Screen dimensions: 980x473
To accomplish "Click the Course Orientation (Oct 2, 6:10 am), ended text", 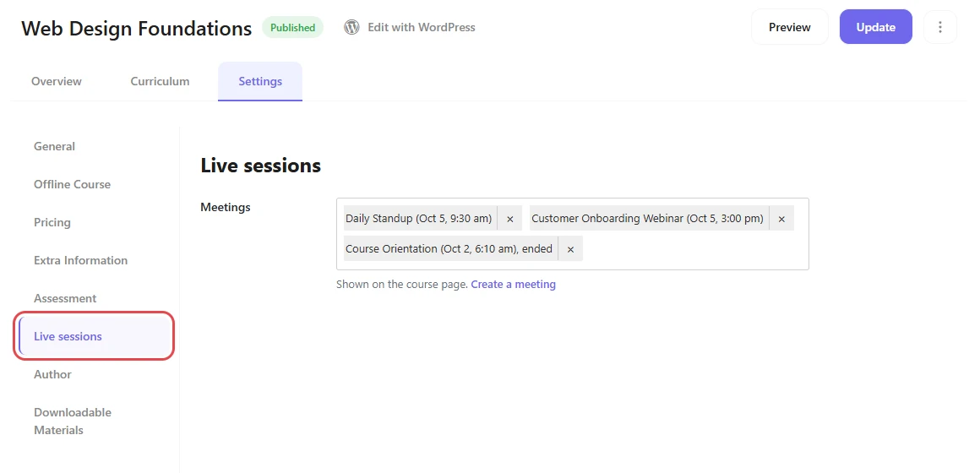I will 449,248.
